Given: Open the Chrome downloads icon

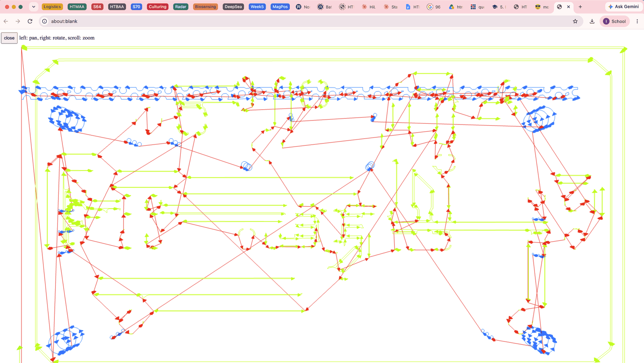Looking at the screenshot, I should [592, 21].
